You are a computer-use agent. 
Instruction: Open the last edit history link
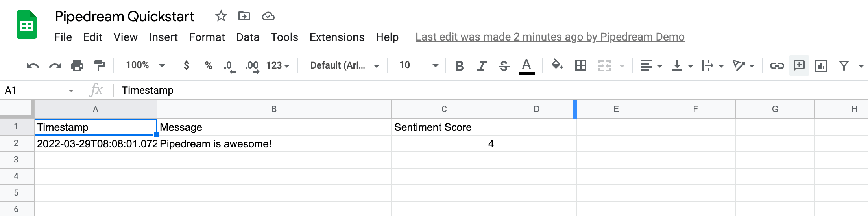pos(550,37)
